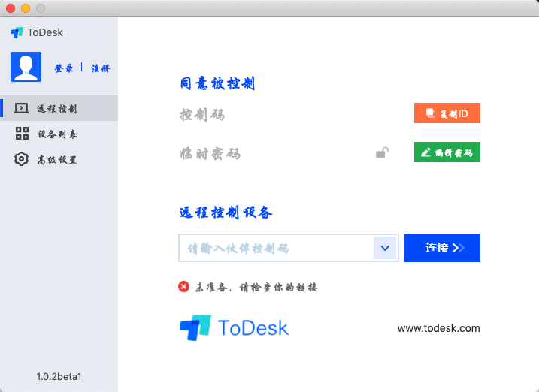Click the 1.0.2beta1 version label

[59, 376]
